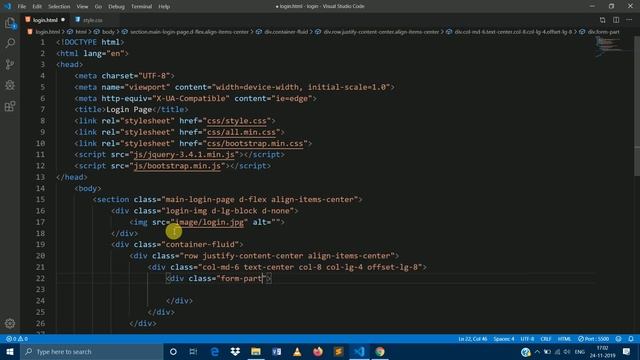Click the "form-part" class value on line 22
The height and width of the screenshot is (360, 640).
242,278
